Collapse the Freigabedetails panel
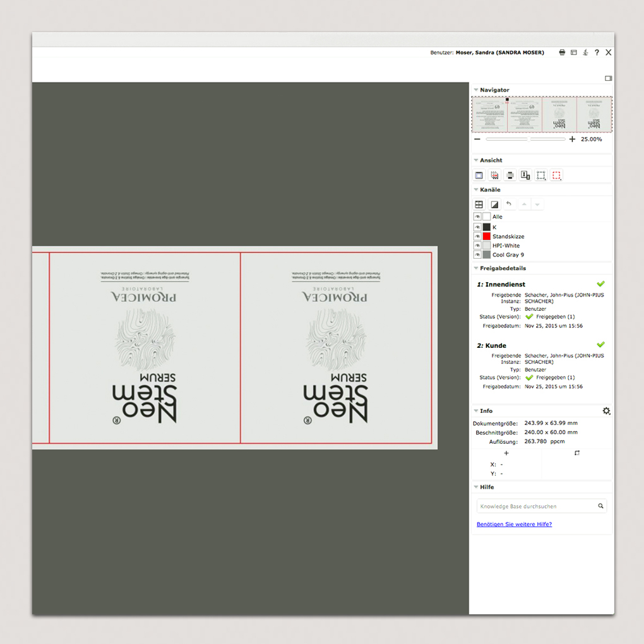644x644 pixels. tap(476, 268)
